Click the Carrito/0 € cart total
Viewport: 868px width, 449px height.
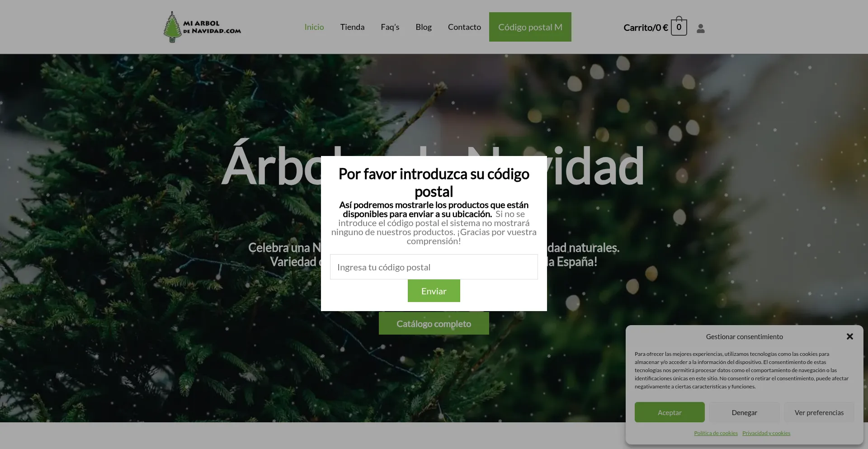(645, 28)
